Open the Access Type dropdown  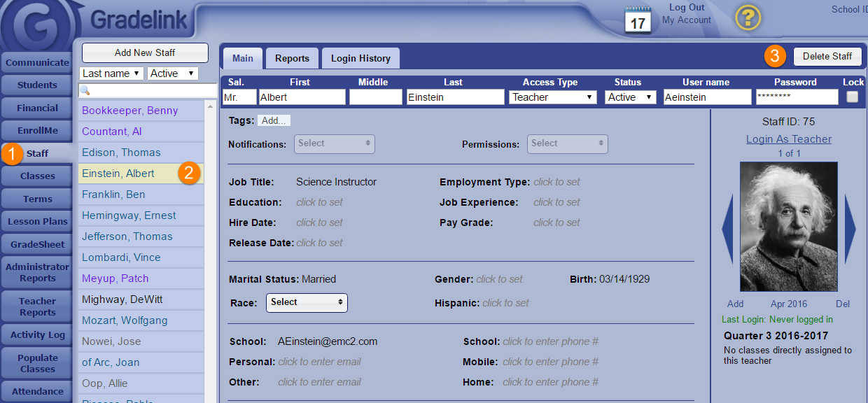(553, 97)
